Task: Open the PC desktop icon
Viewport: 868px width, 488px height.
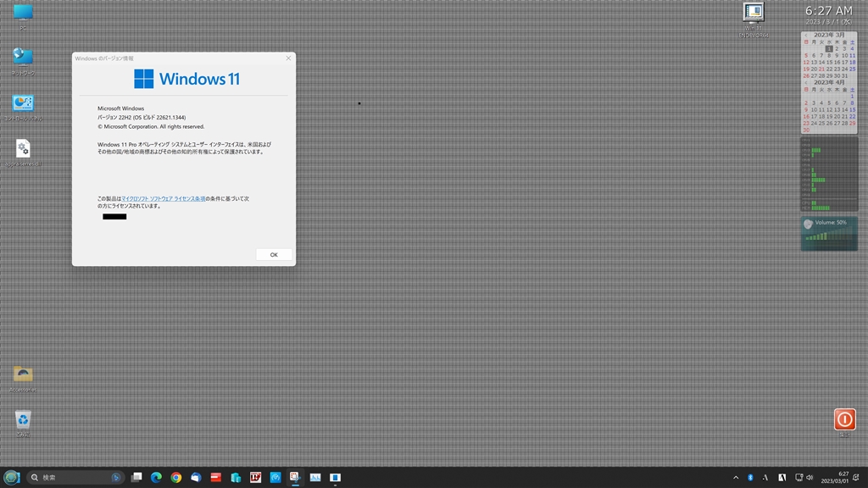Action: coord(23,15)
